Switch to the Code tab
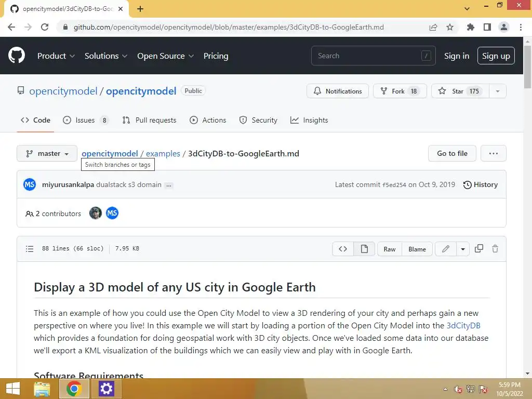 (x=35, y=120)
